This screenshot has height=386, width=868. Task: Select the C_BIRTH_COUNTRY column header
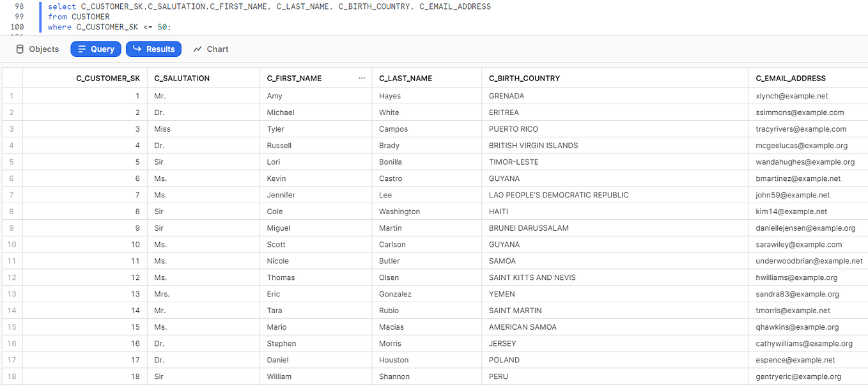[x=524, y=78]
